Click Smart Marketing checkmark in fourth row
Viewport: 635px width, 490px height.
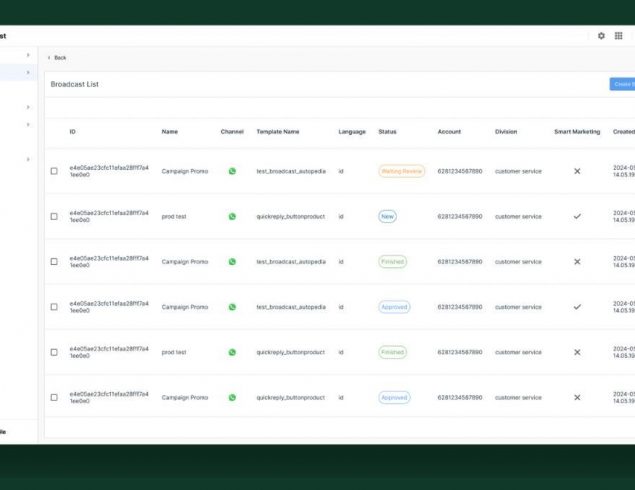click(577, 307)
